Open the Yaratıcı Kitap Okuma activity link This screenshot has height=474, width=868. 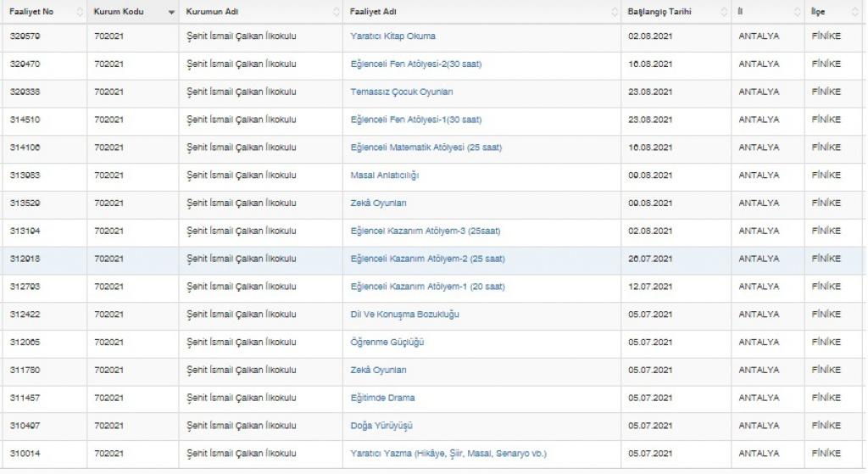pos(392,36)
